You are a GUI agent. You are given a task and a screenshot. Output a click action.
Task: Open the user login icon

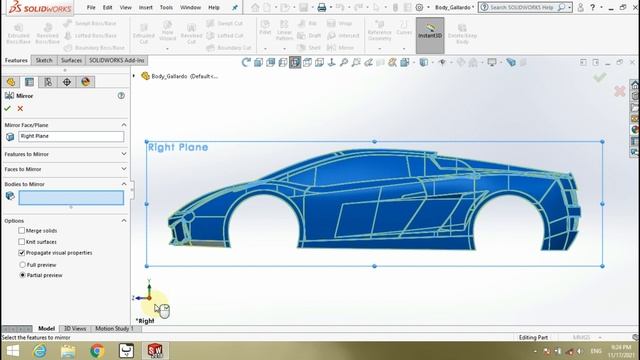(x=580, y=7)
